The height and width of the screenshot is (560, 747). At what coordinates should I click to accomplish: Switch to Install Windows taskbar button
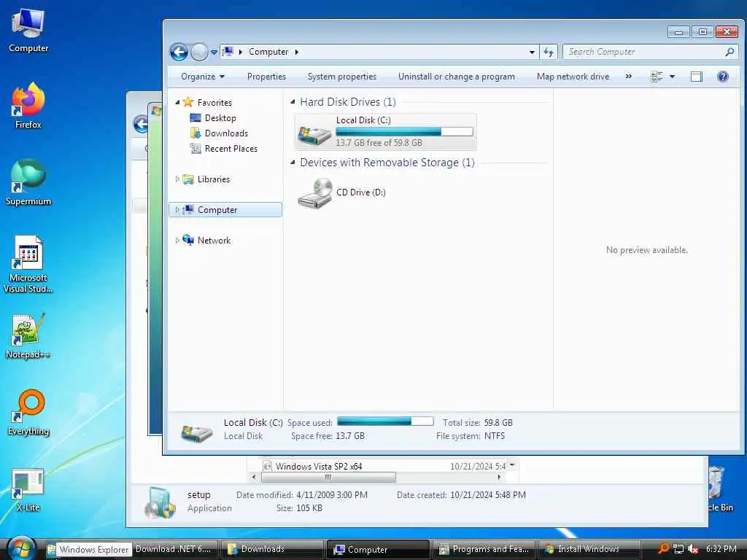point(589,550)
